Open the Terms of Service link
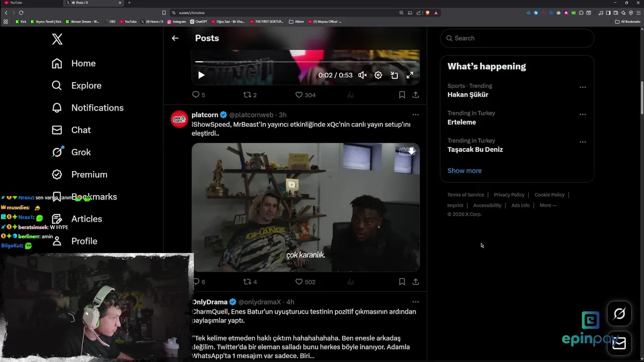 [x=465, y=195]
